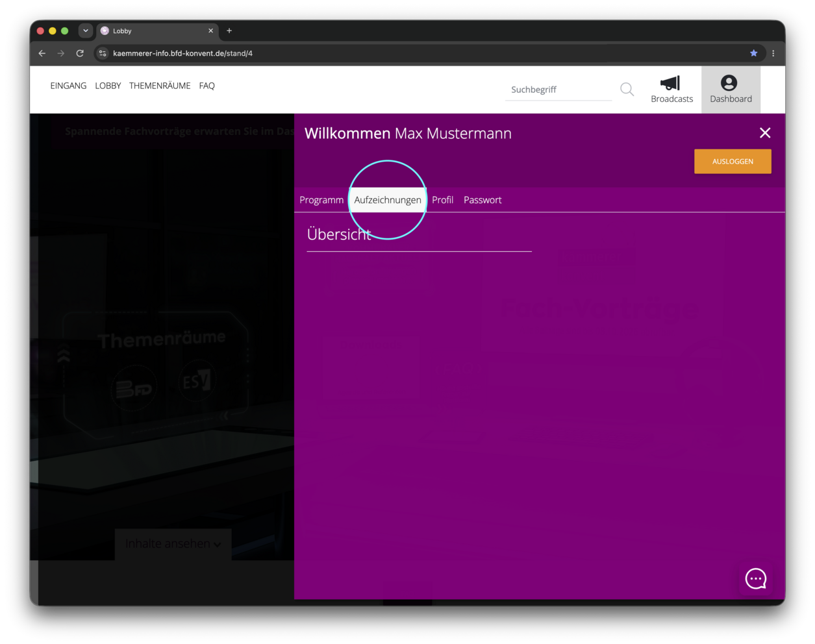The height and width of the screenshot is (644, 815).
Task: Click the Max Mustermann welcome text
Action: [x=453, y=133]
